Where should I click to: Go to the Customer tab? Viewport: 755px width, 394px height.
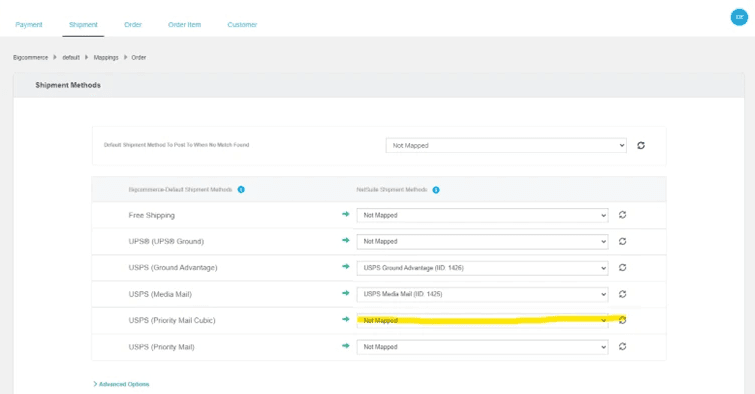pyautogui.click(x=242, y=25)
